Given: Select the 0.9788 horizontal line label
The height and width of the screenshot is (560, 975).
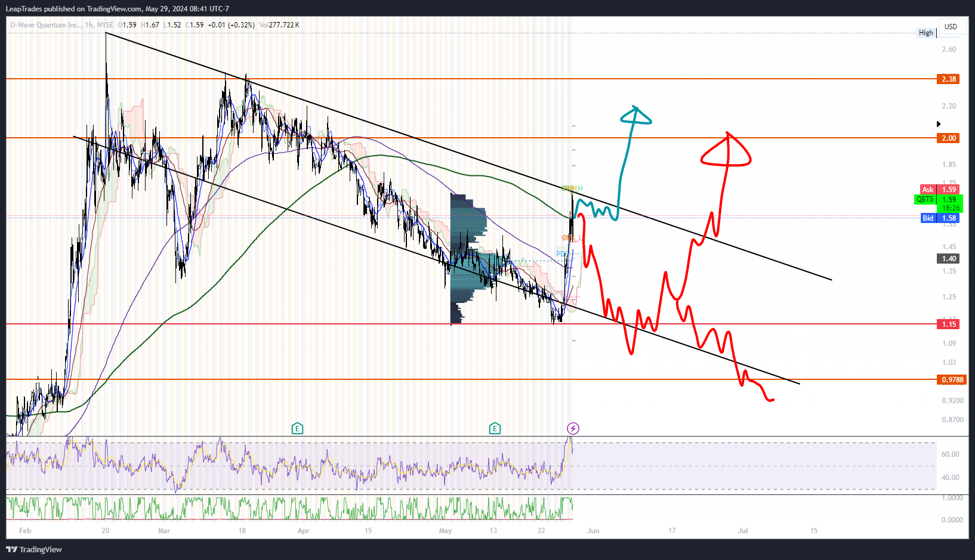Looking at the screenshot, I should tap(952, 380).
